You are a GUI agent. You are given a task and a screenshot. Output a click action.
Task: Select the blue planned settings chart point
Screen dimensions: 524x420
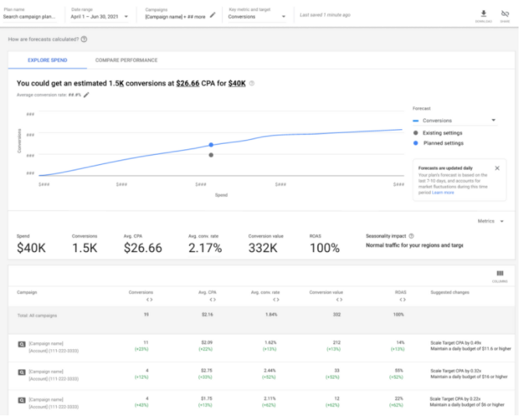(211, 145)
